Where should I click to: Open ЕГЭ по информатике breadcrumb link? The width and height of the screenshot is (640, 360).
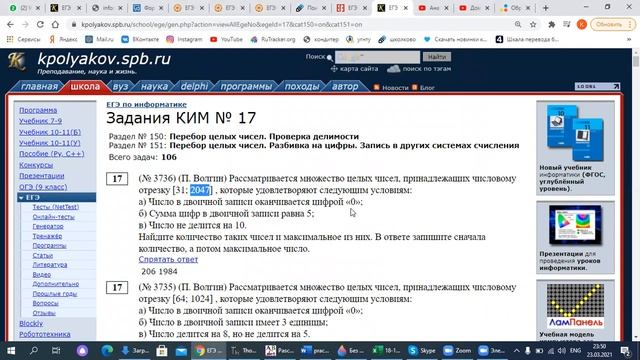tap(147, 104)
